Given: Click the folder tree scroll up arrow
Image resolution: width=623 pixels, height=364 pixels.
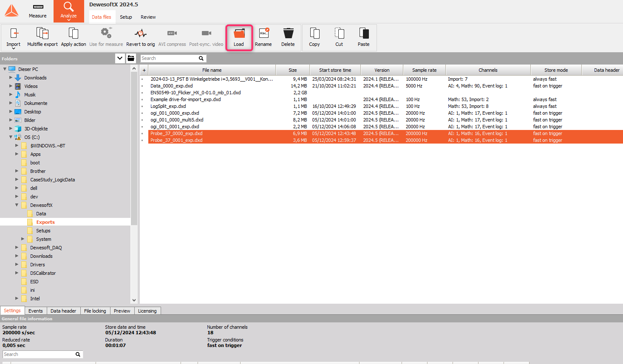Looking at the screenshot, I should (x=134, y=68).
